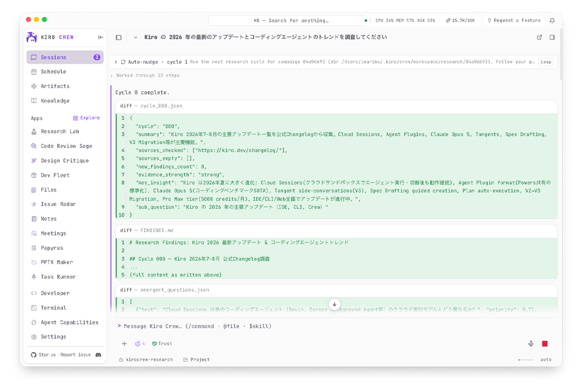
Task: Click the diff cycle_000.json header
Action: coord(336,106)
